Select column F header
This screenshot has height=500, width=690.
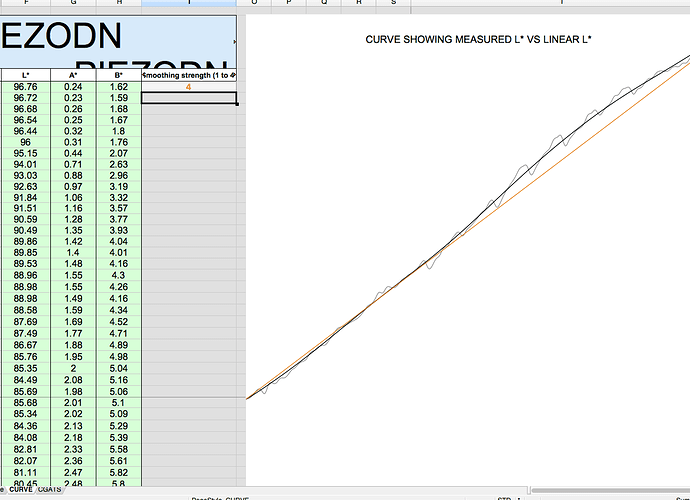26,4
